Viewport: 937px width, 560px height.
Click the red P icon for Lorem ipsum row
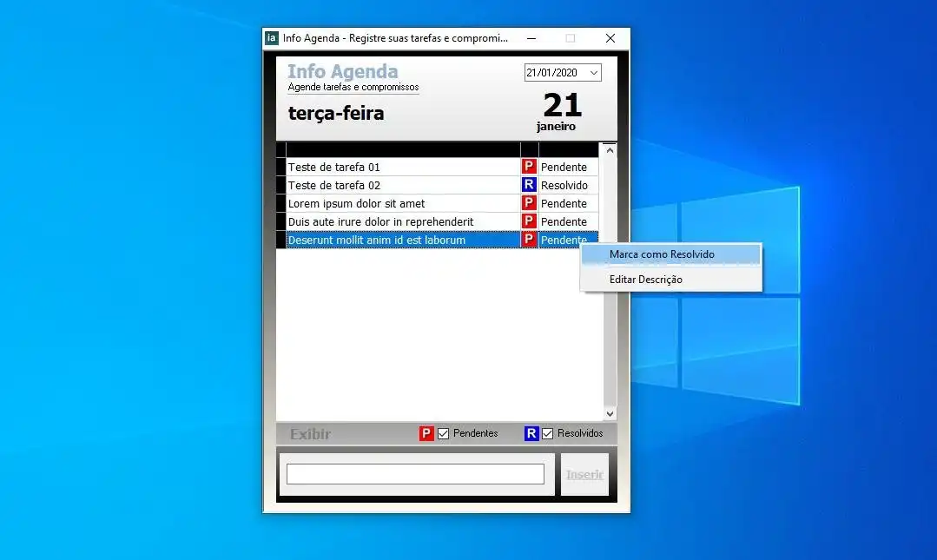(x=529, y=203)
